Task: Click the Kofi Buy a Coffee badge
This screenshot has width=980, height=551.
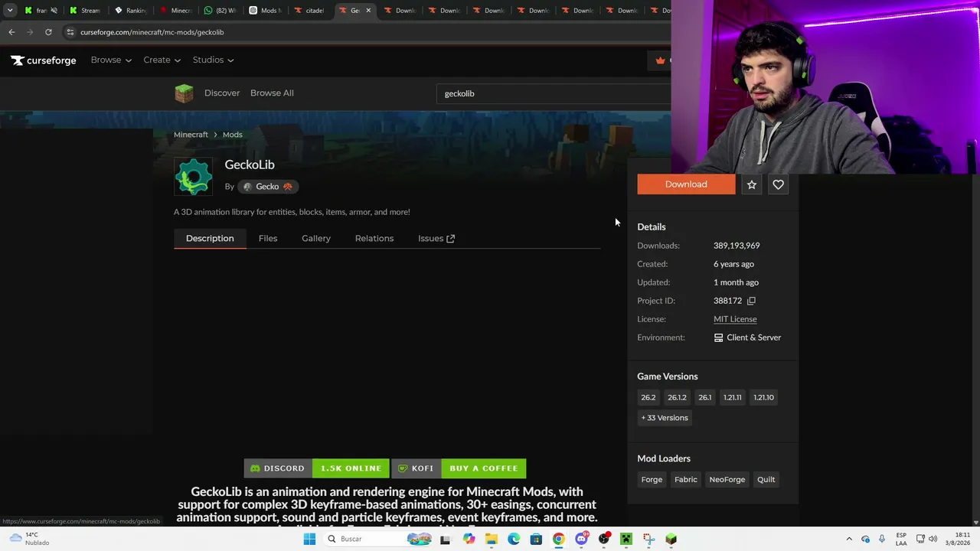Action: (x=459, y=468)
